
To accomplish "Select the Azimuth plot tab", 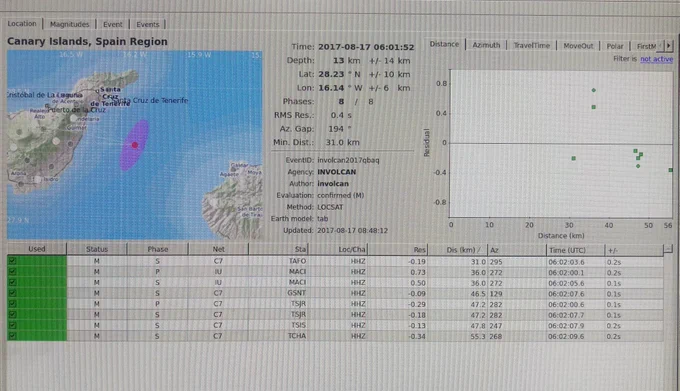I will point(486,45).
